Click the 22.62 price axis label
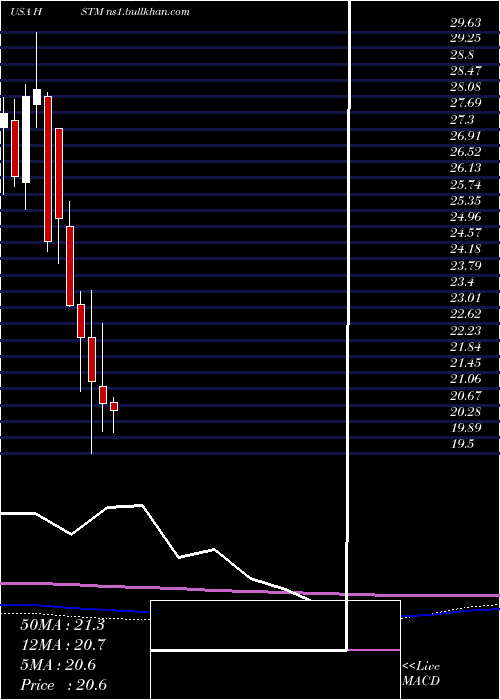The height and width of the screenshot is (700, 500). coord(465,315)
